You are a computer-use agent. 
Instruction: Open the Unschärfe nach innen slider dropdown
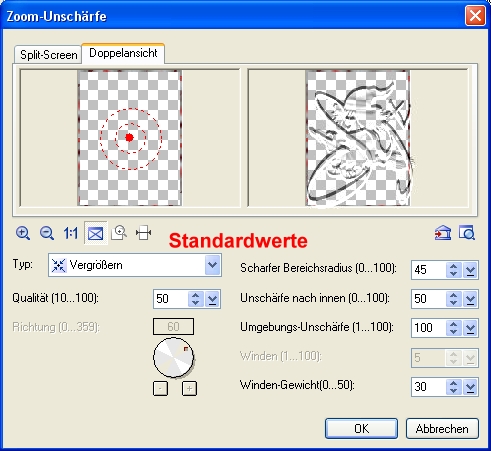pyautogui.click(x=470, y=299)
